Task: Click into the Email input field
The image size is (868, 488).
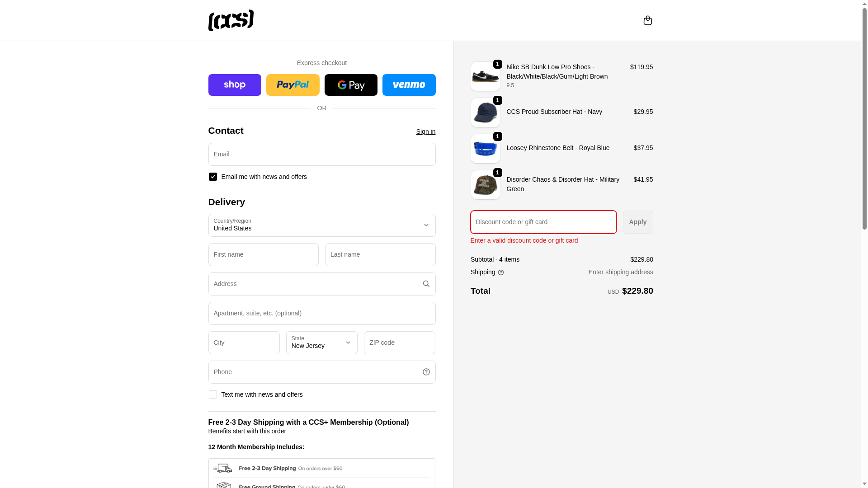Action: 321,154
